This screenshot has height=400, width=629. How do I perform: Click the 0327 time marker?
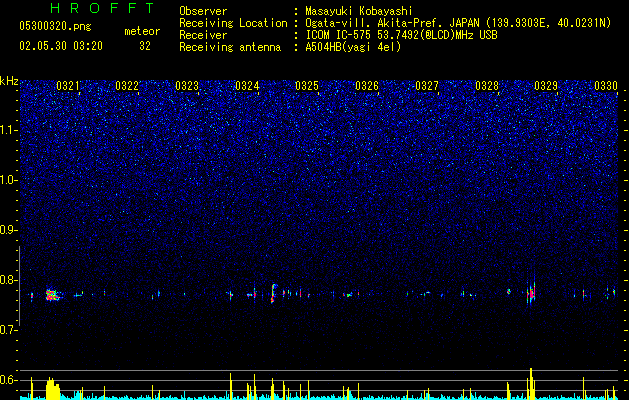point(427,86)
